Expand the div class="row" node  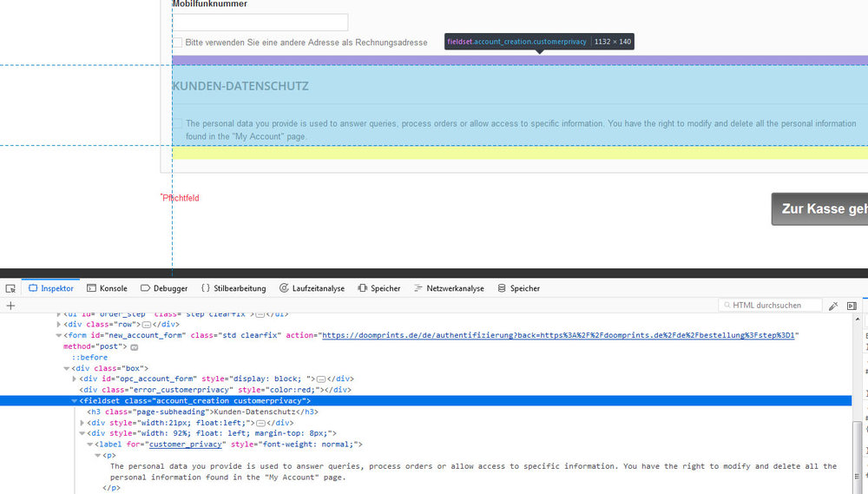pyautogui.click(x=59, y=325)
